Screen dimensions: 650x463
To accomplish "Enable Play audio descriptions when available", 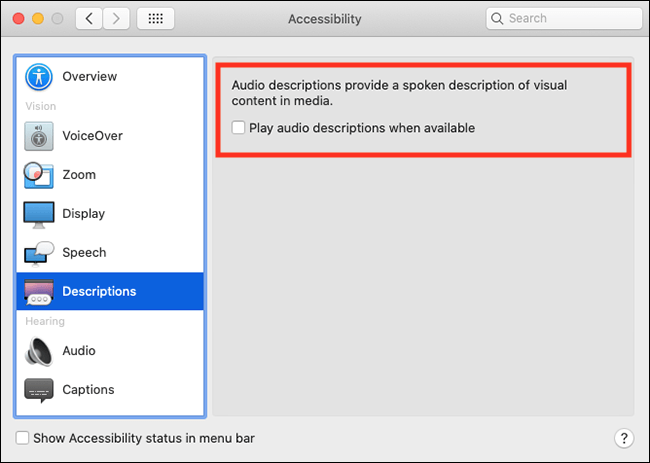I will point(238,128).
